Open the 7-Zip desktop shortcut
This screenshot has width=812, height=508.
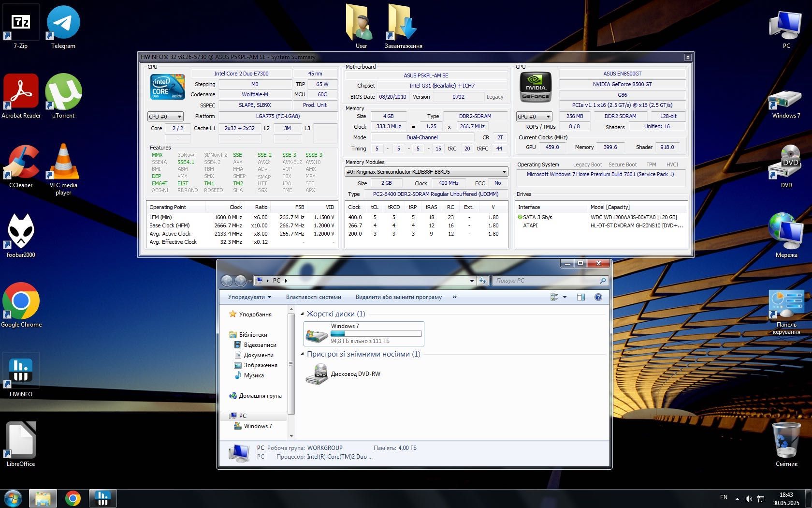21,27
